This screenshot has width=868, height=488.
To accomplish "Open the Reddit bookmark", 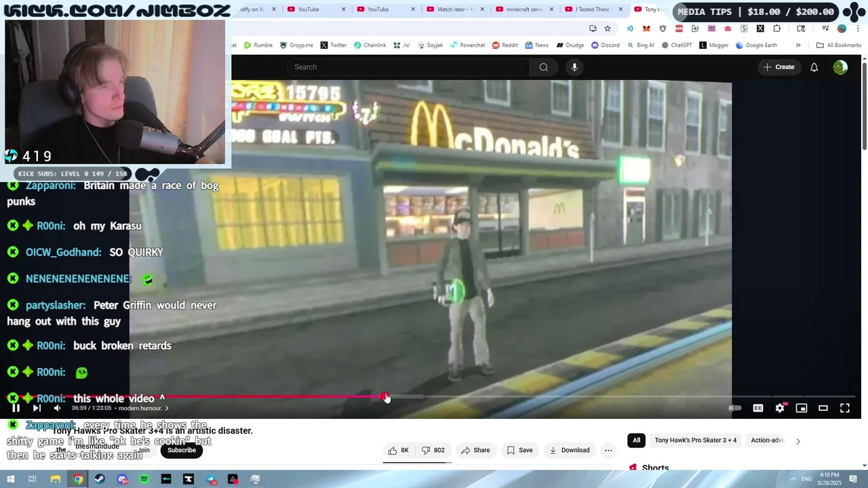I will coord(505,45).
